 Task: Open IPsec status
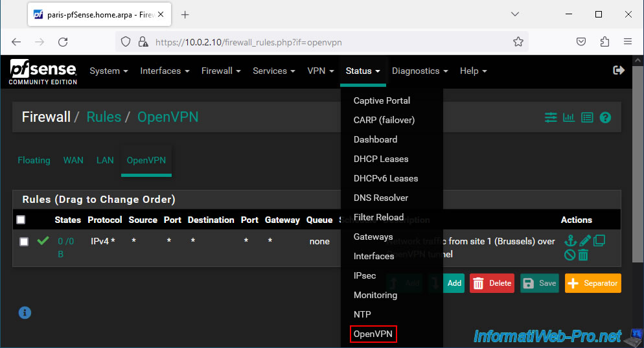coord(365,275)
